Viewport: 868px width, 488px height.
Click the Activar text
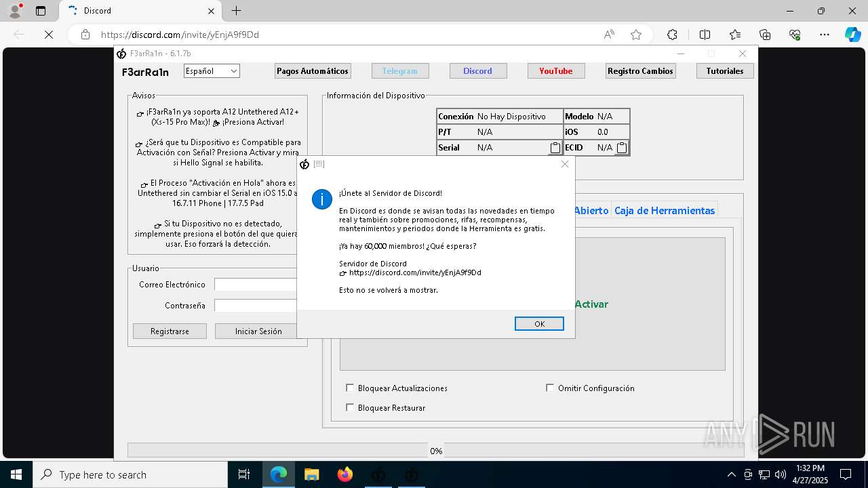tap(591, 304)
